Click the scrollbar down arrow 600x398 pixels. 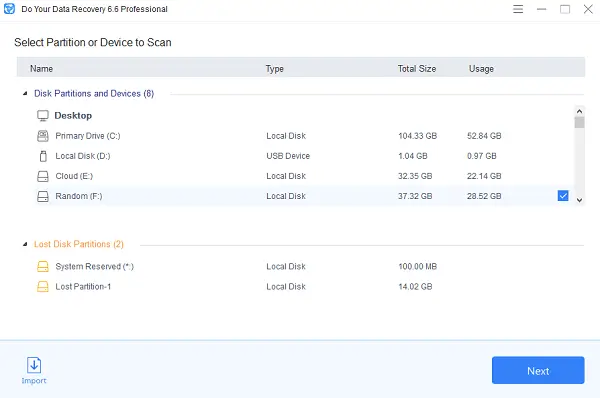click(579, 200)
